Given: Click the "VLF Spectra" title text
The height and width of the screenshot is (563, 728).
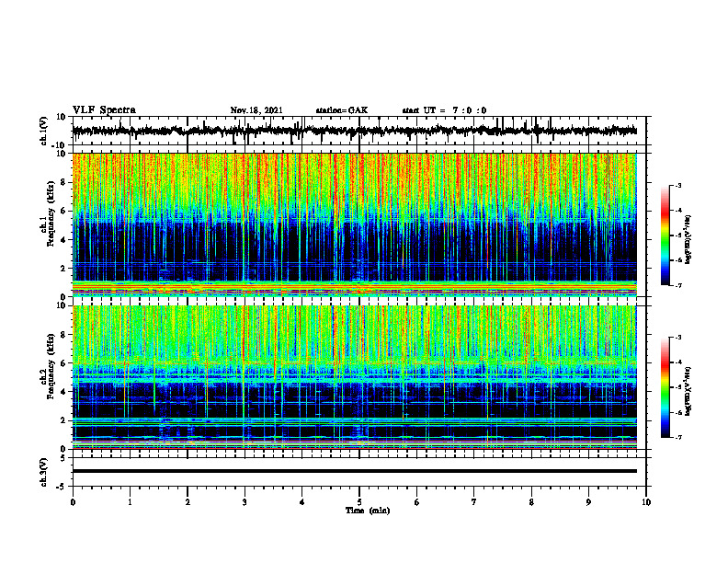Looking at the screenshot, I should [104, 110].
